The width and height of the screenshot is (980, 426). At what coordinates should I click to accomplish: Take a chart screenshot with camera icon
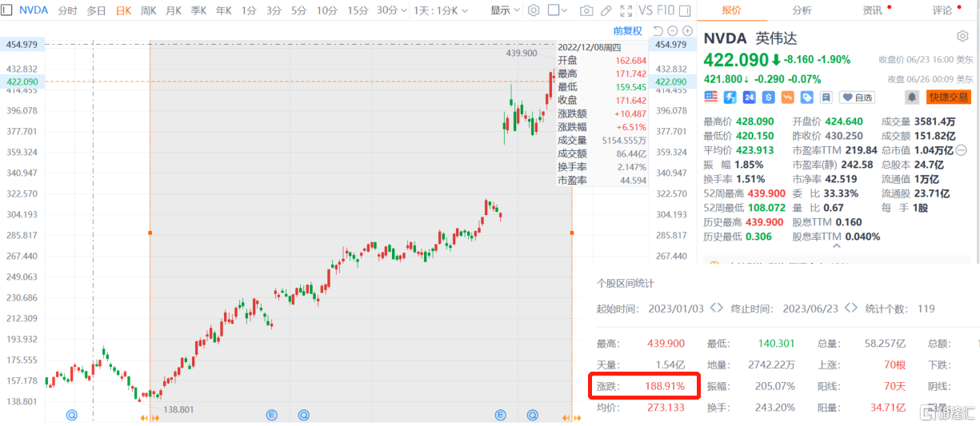[x=586, y=10]
